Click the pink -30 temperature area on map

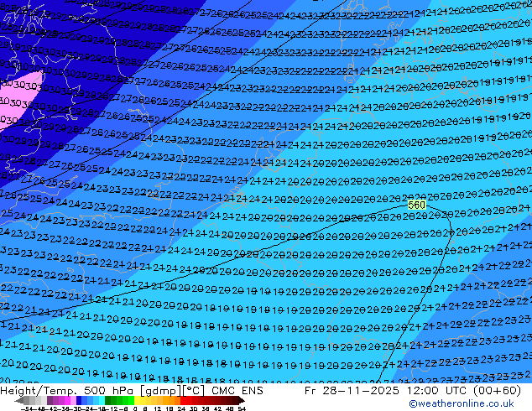pyautogui.click(x=17, y=98)
